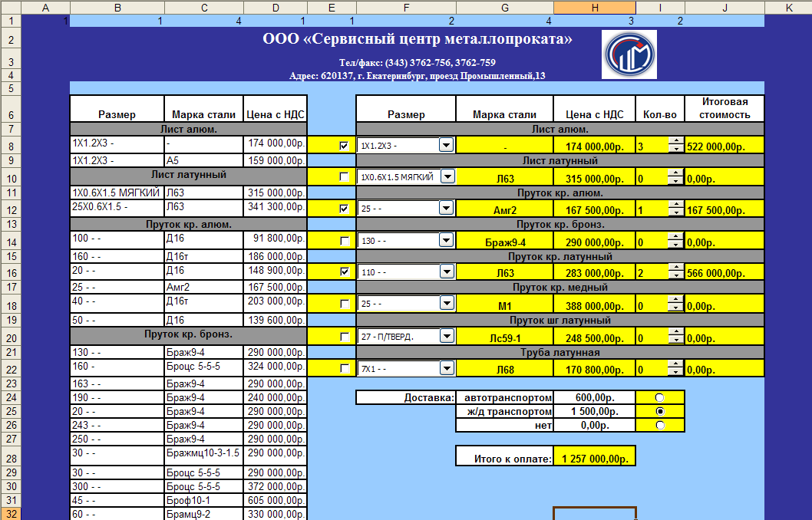Viewport: 812px width, 520px height.
Task: Select column B header
Action: (117, 7)
